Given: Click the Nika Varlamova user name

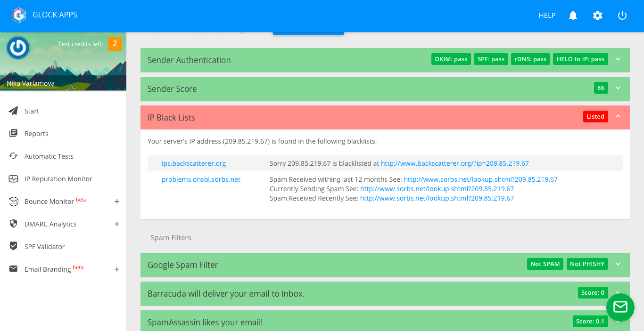Looking at the screenshot, I should click(x=31, y=83).
